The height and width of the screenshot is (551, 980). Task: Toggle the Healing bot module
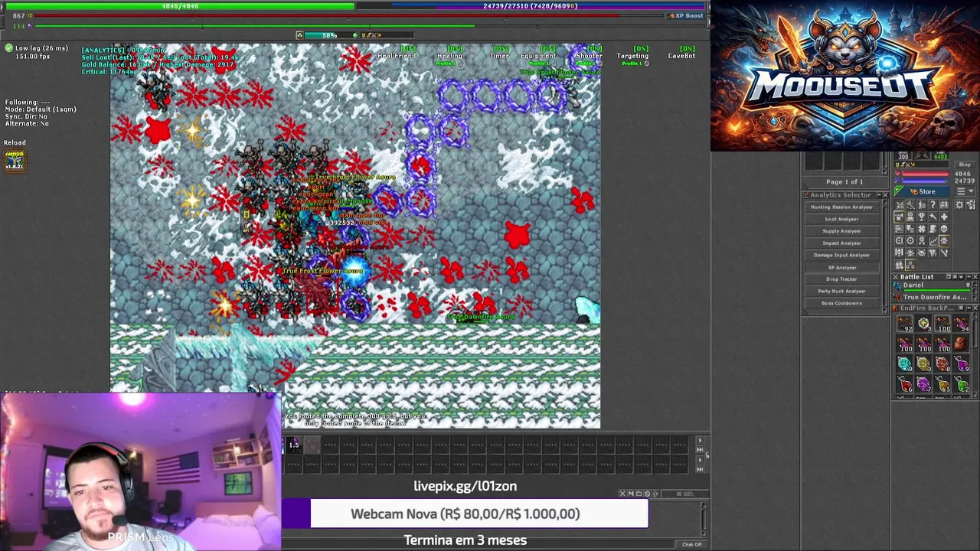pos(449,54)
